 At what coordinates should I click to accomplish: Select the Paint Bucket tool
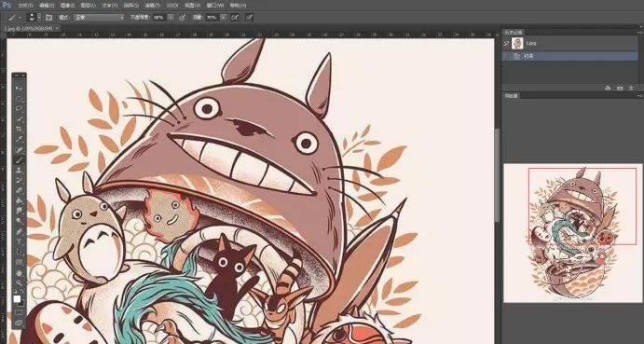pos(19,200)
